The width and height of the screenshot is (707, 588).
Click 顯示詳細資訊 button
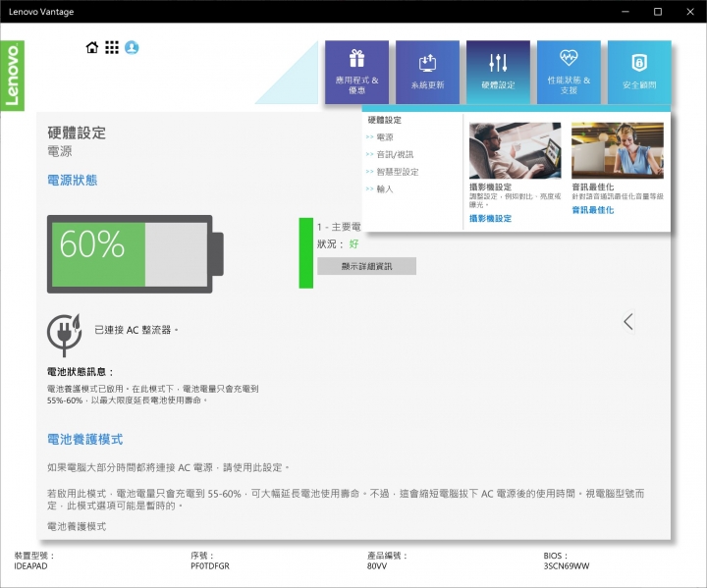pyautogui.click(x=366, y=266)
